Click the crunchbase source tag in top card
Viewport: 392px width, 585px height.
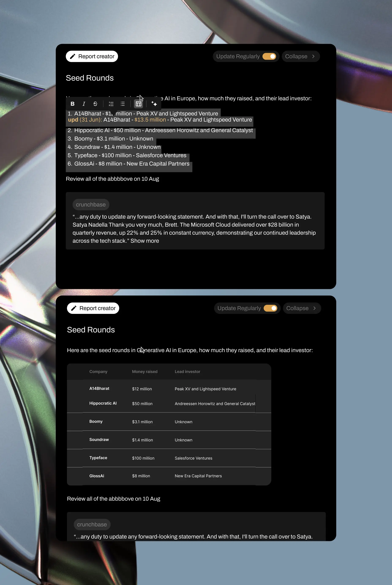click(x=91, y=205)
